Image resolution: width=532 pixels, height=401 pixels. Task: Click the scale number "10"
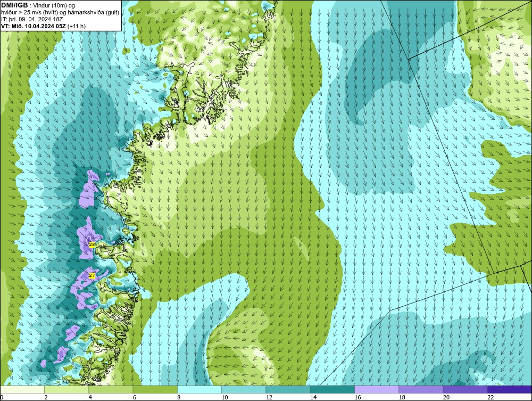(225, 397)
